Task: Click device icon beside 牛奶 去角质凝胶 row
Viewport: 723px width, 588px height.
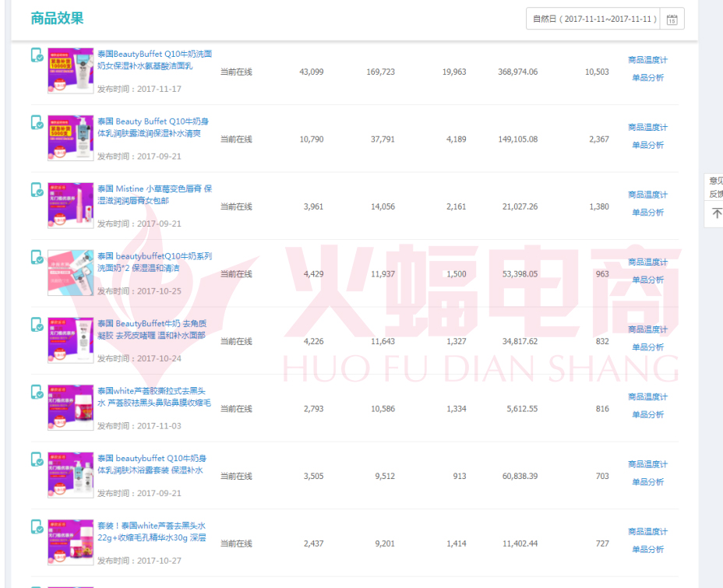Action: [37, 324]
